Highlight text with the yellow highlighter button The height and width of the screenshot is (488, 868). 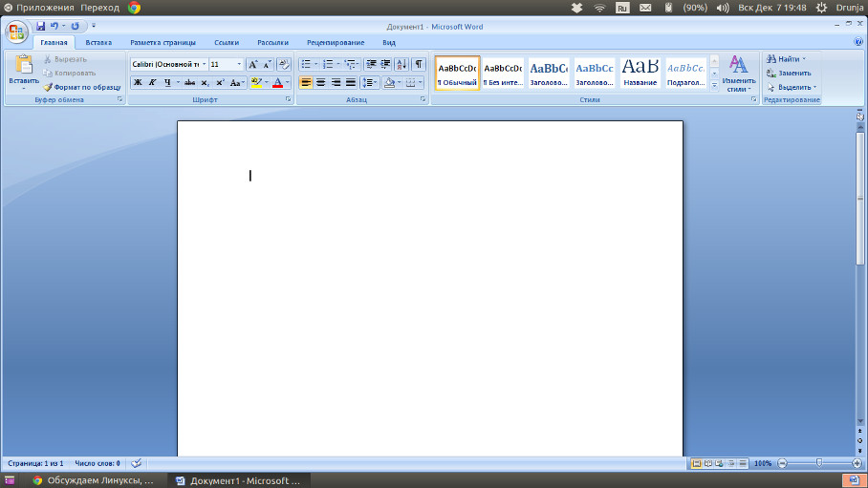tap(256, 82)
